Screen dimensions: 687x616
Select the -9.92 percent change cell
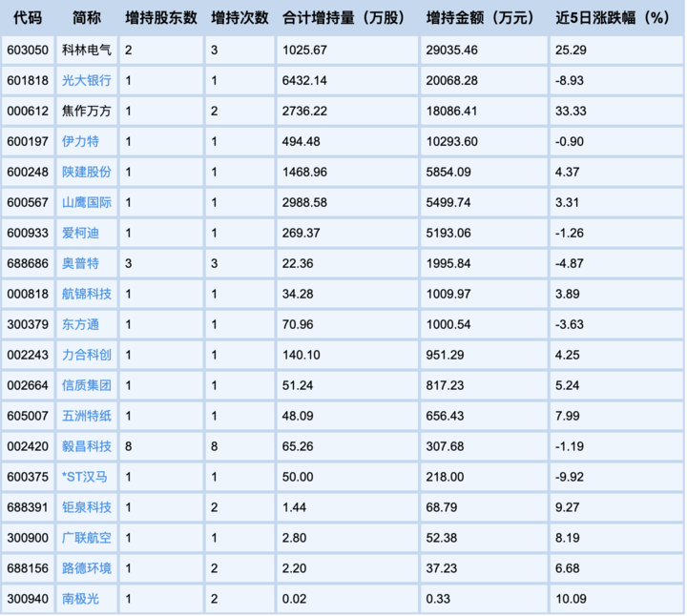[616, 477]
